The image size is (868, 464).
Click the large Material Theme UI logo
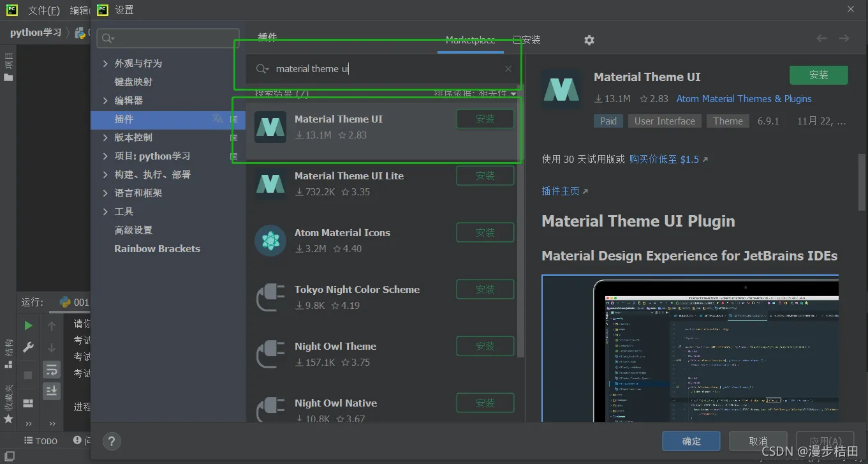562,89
